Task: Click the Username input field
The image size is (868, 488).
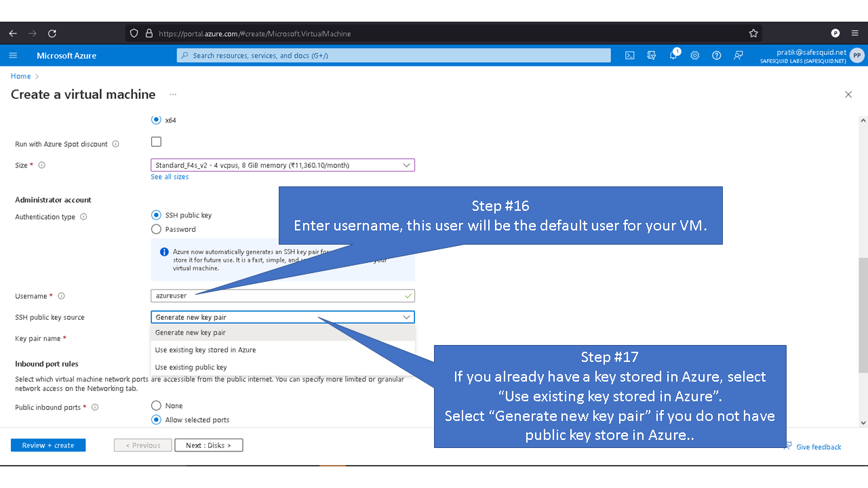Action: tap(283, 296)
